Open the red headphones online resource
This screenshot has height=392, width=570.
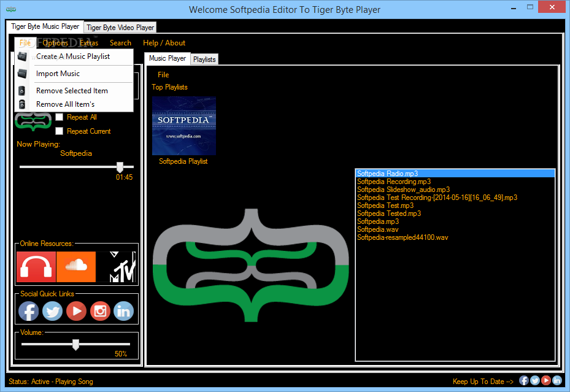pos(36,267)
